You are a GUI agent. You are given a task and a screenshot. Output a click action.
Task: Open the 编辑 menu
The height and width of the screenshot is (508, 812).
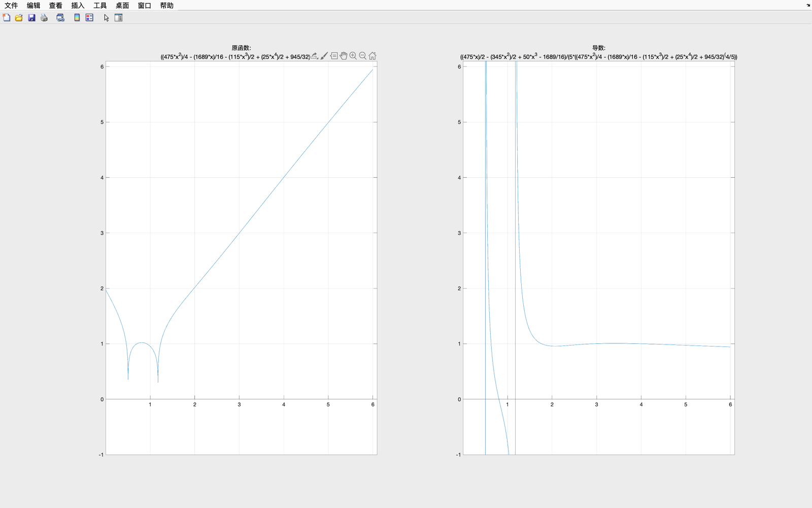point(33,6)
